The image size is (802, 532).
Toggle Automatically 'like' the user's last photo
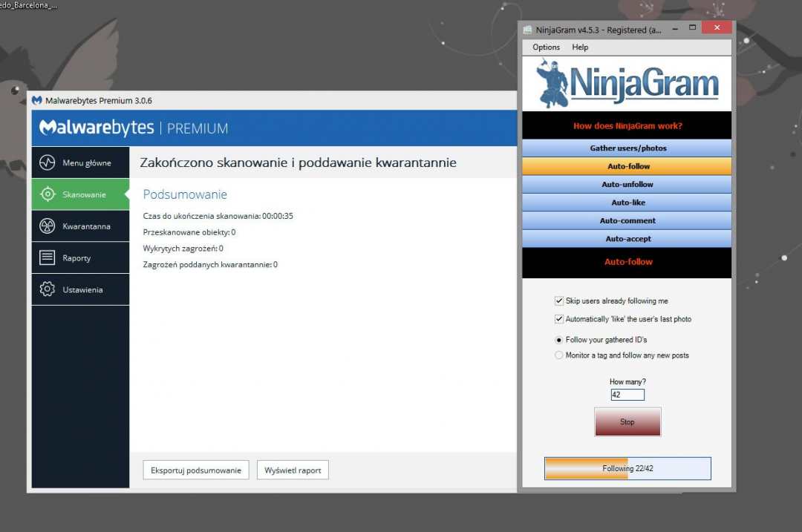click(559, 319)
